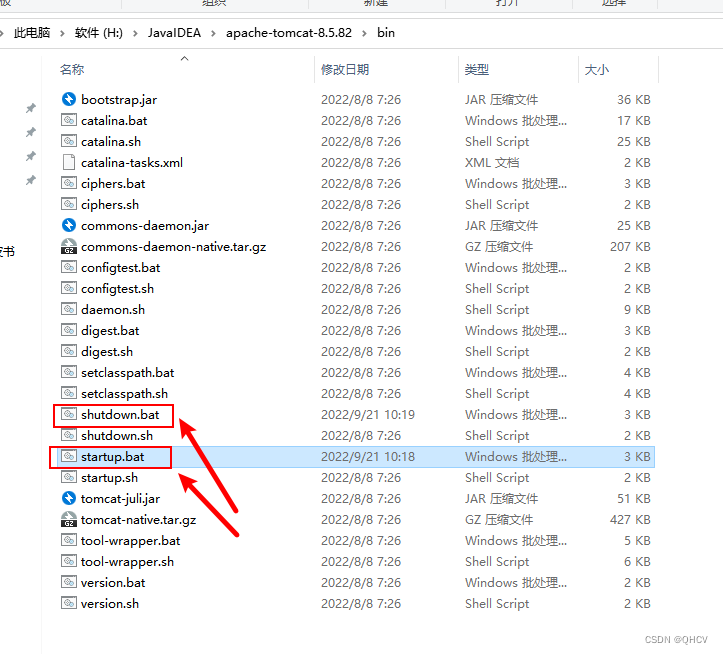
Task: Click the 207 KB size cell
Action: [x=630, y=247]
